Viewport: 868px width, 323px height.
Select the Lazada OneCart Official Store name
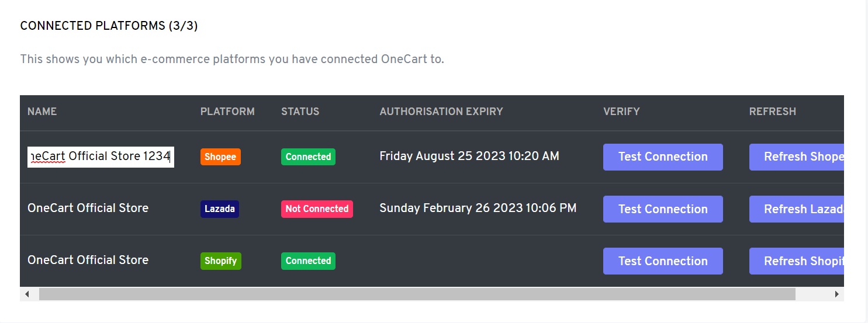88,209
